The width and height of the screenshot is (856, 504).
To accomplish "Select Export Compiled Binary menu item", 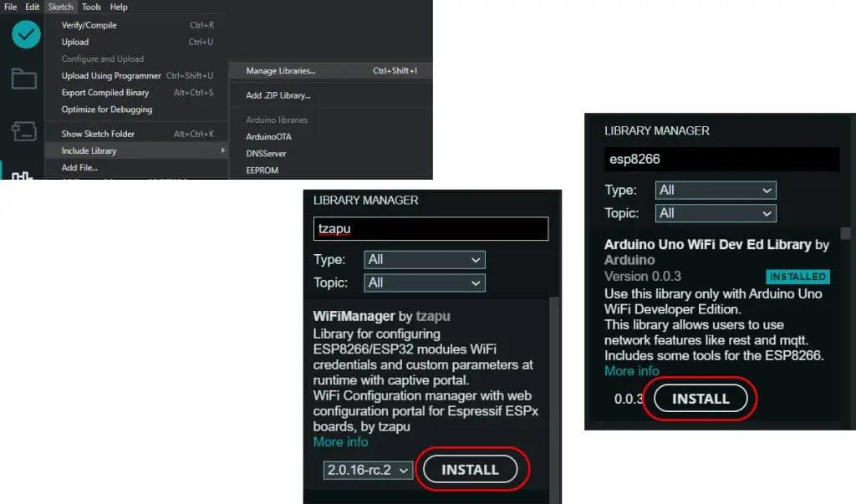I will (x=105, y=93).
